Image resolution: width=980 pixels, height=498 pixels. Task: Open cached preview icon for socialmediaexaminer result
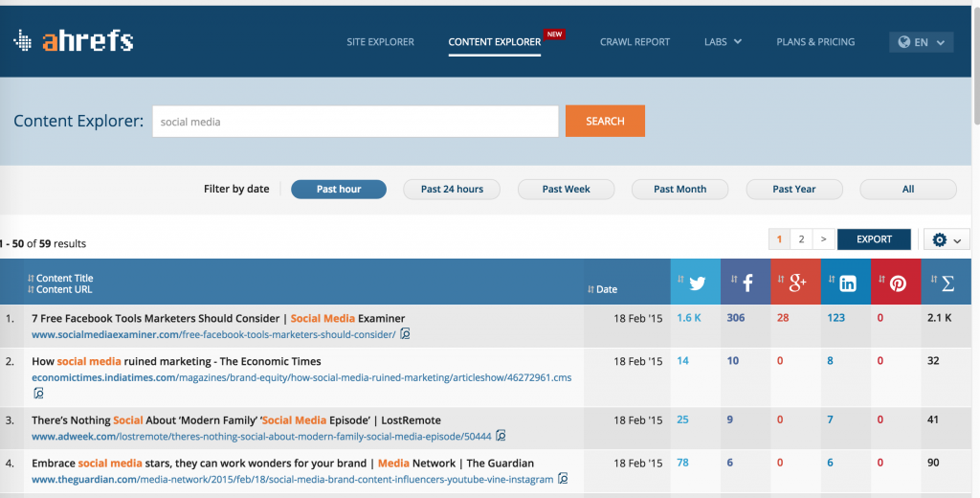(x=406, y=334)
